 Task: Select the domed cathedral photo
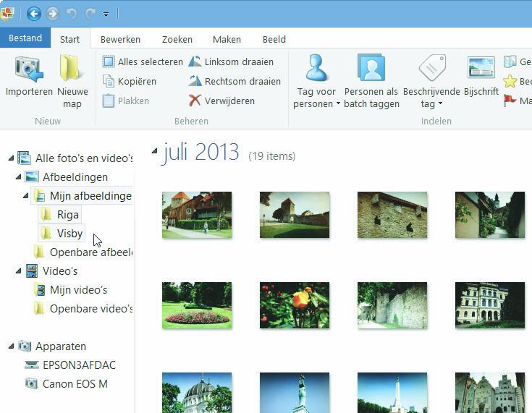coord(197,393)
